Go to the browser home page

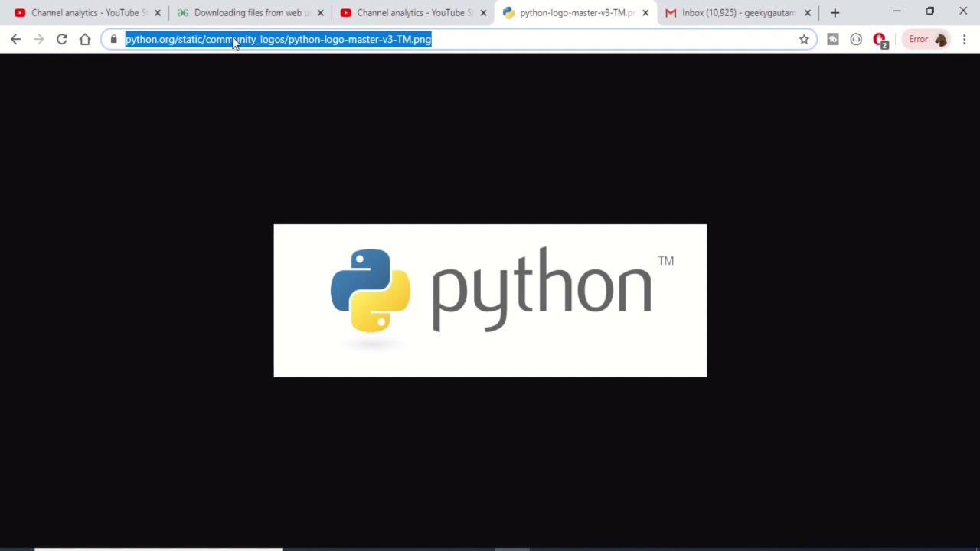point(85,39)
